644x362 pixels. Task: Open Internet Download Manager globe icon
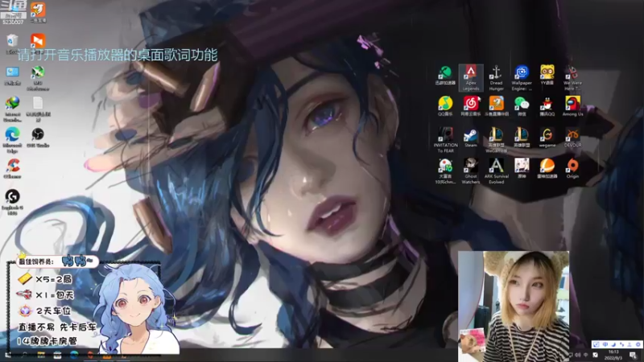[x=12, y=109]
